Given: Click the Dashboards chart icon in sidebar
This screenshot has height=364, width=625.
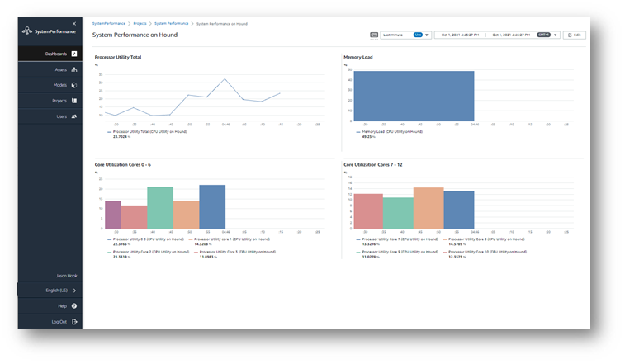Looking at the screenshot, I should tap(73, 54).
